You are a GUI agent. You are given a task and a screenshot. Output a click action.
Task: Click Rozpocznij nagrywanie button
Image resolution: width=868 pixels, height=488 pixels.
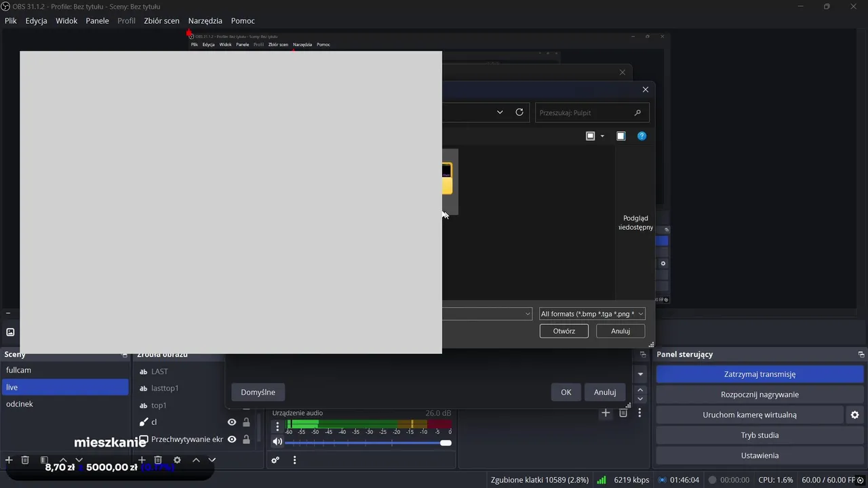coord(759,394)
